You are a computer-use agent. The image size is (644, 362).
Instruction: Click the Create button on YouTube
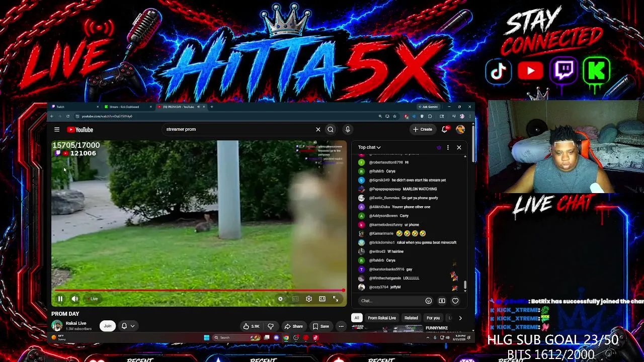point(423,129)
